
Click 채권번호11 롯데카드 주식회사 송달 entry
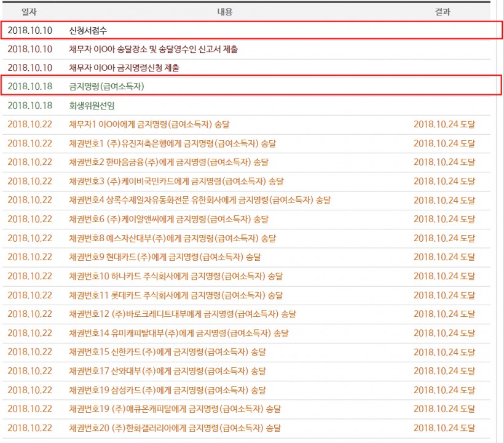[176, 295]
